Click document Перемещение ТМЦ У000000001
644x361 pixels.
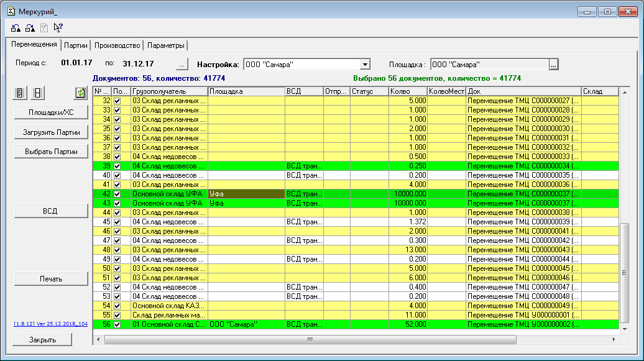pyautogui.click(x=523, y=316)
